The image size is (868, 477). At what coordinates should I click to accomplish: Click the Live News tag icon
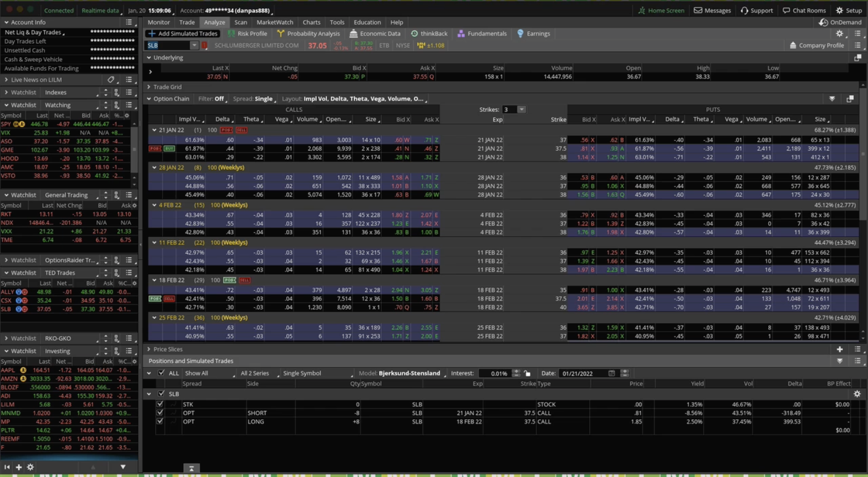(x=111, y=80)
